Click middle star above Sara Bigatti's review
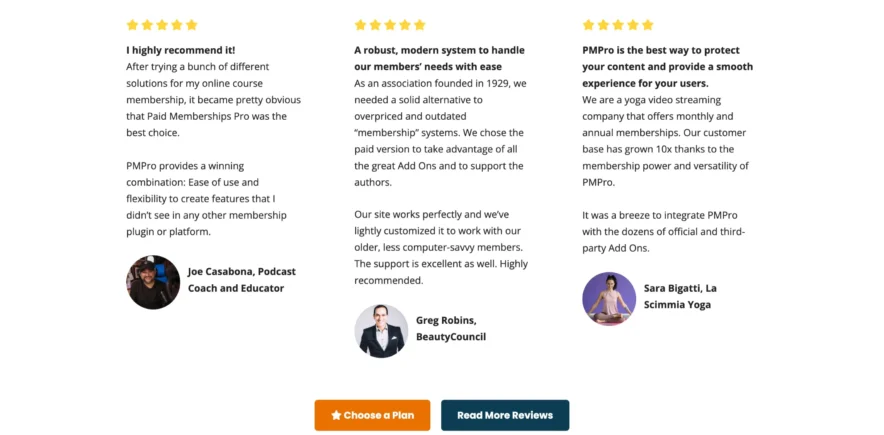Screen dimensions: 884x435 tap(618, 25)
